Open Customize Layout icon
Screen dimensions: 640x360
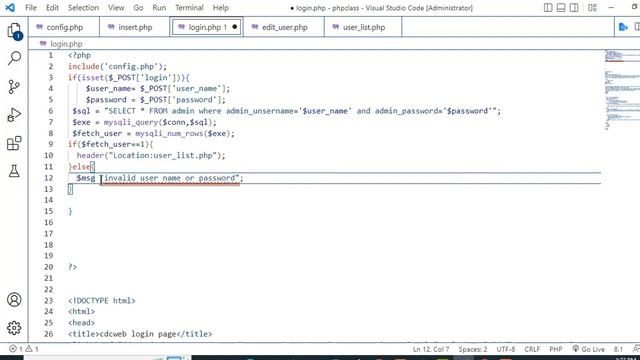(592, 8)
